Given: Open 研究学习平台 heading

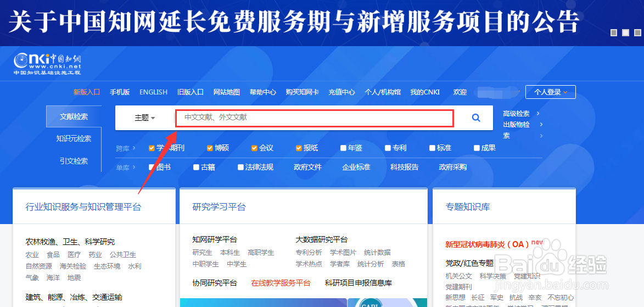Looking at the screenshot, I should point(219,206).
